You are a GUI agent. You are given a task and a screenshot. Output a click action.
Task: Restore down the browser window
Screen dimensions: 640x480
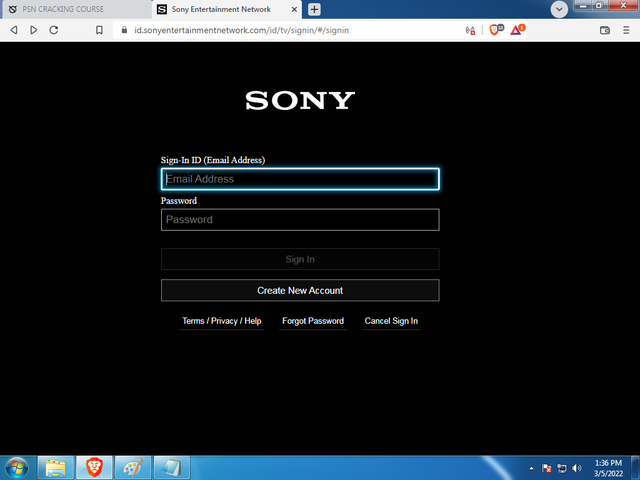pos(599,5)
